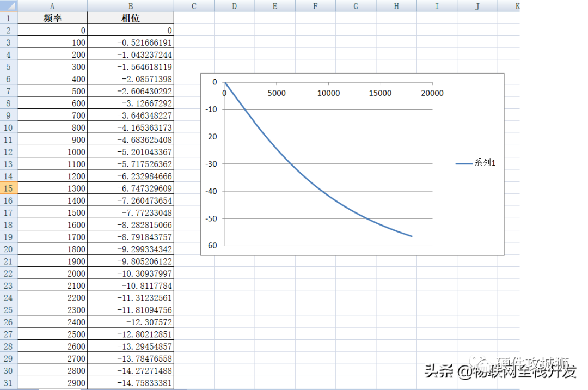Click the 相位 header cell
This screenshot has width=588, height=390.
(x=131, y=18)
